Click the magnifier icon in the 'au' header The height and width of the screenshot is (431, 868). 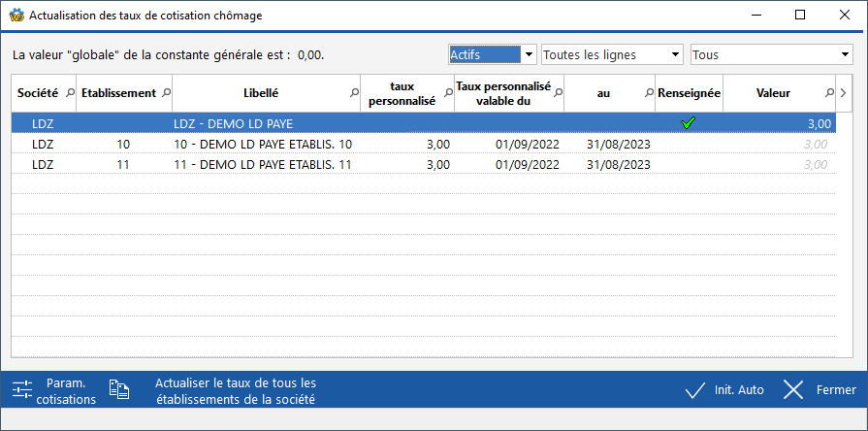click(649, 93)
